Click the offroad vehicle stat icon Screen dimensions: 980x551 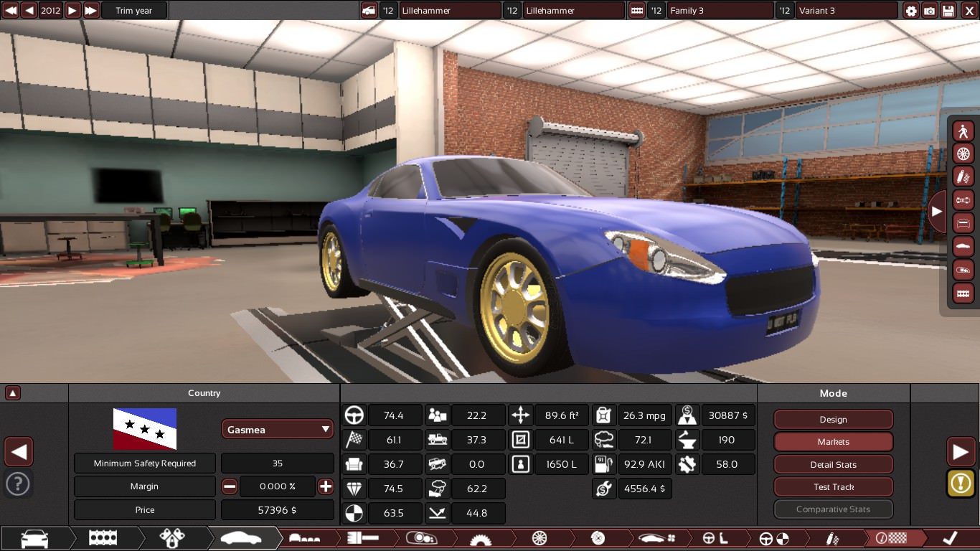[x=438, y=464]
